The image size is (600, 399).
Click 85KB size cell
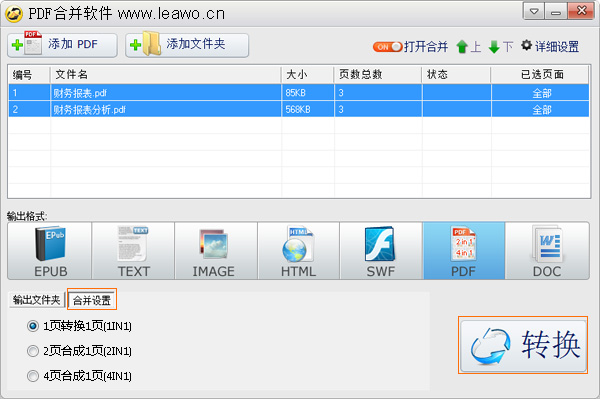308,93
